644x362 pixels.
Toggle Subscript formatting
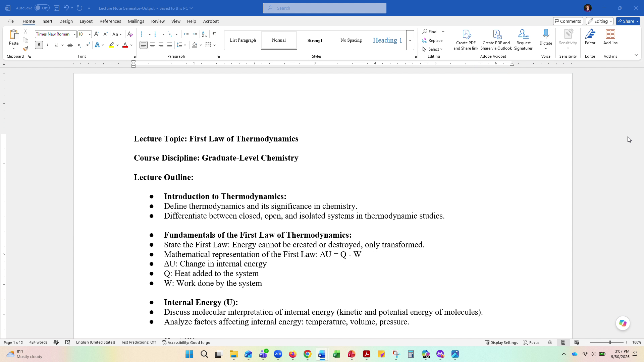pos(79,45)
